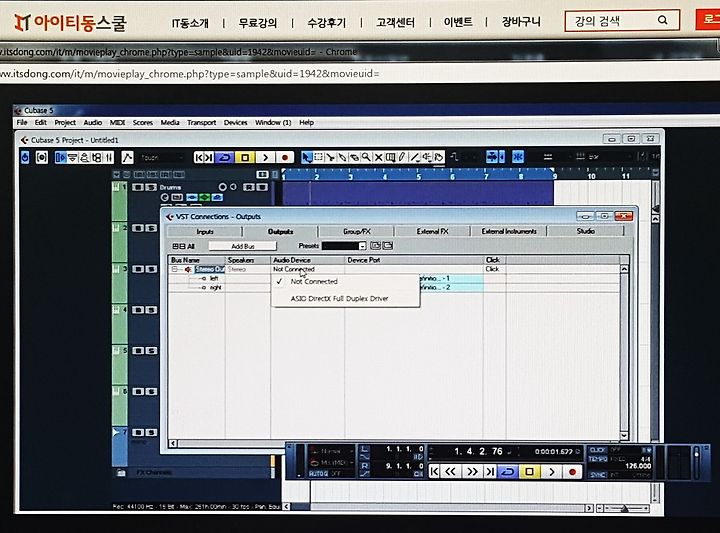Show the Overview line icon
Image resolution: width=720 pixels, height=533 pixels.
[84, 158]
